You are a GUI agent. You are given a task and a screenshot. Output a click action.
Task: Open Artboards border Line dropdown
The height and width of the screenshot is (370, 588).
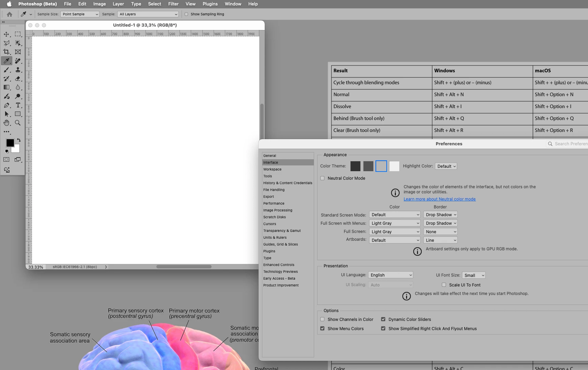point(440,240)
